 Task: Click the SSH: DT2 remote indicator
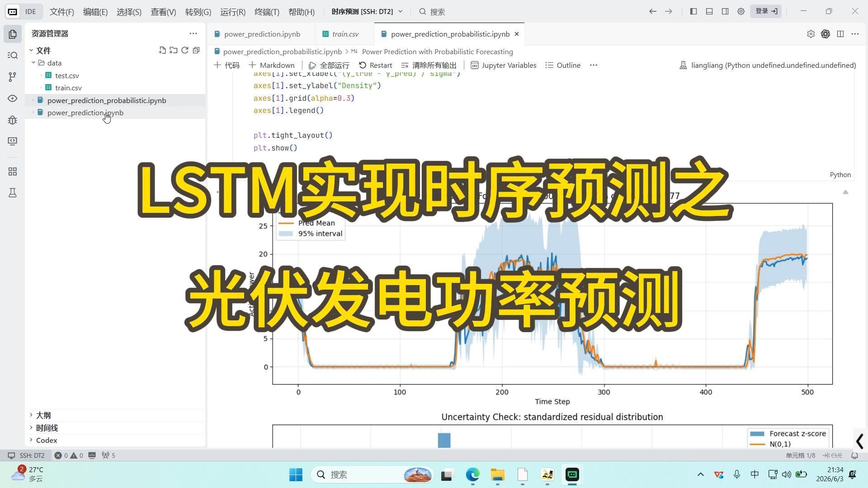(26, 455)
